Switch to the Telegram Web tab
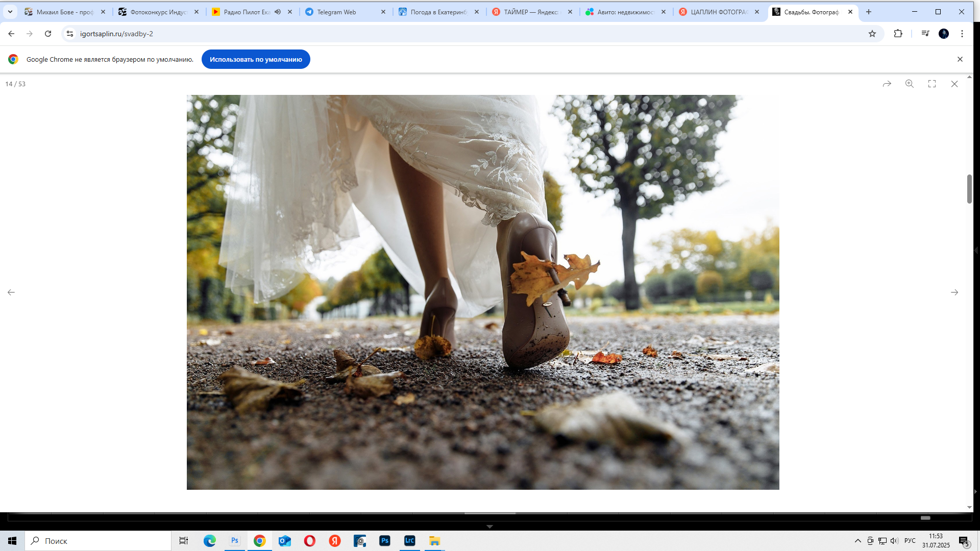Image resolution: width=980 pixels, height=551 pixels. (x=337, y=12)
